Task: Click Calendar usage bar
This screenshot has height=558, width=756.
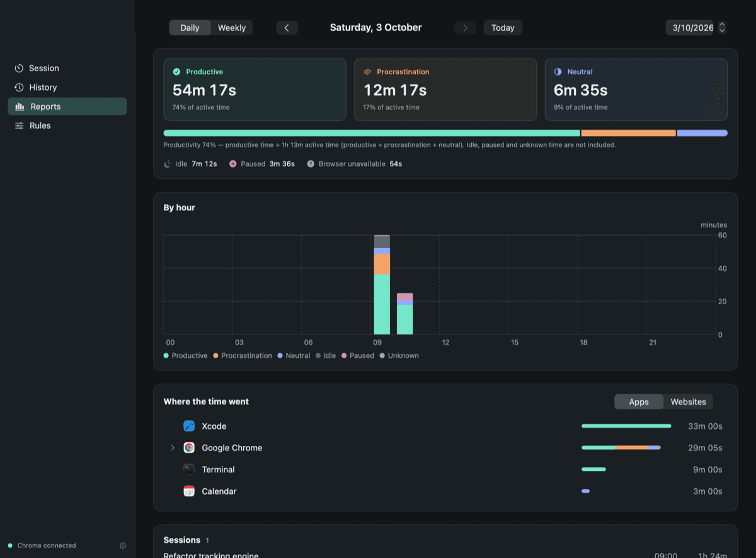Action: click(x=585, y=491)
